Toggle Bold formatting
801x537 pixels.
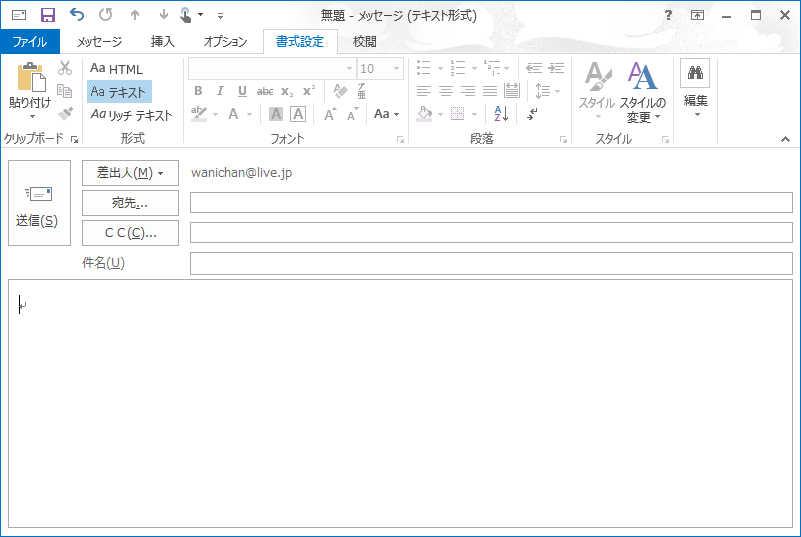click(x=198, y=91)
